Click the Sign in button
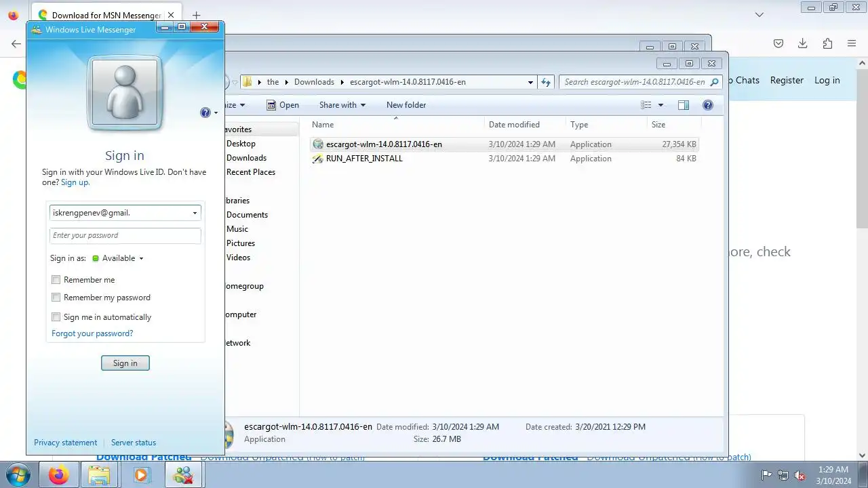The image size is (868, 488). (x=125, y=363)
